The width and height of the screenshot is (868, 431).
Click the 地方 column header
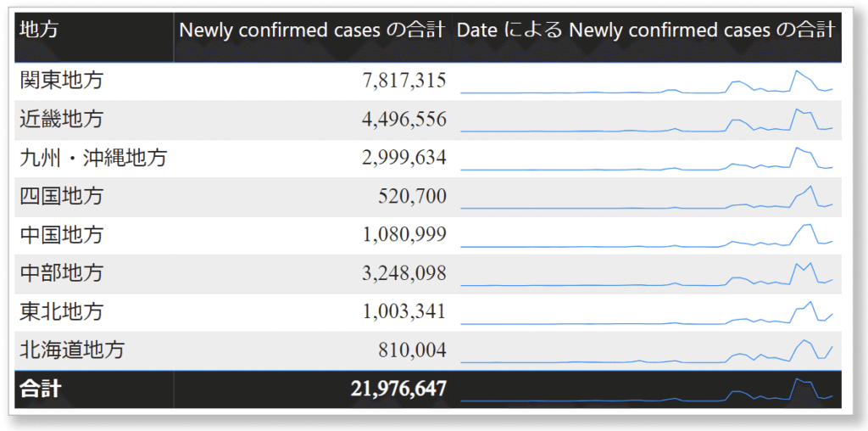(39, 31)
